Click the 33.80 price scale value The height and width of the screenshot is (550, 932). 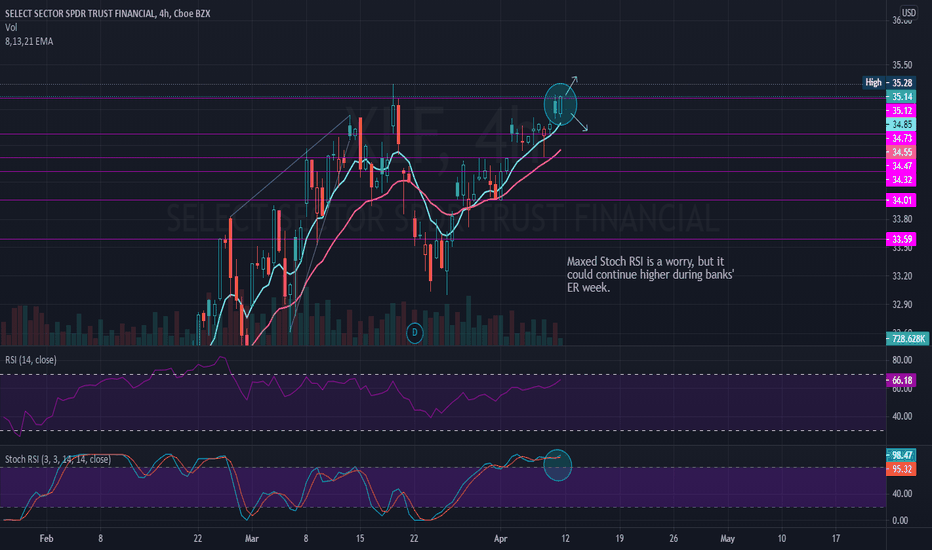tap(902, 219)
